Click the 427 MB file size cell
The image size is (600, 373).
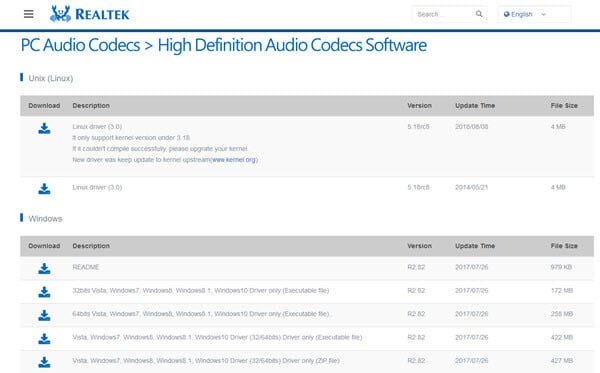pos(562,360)
